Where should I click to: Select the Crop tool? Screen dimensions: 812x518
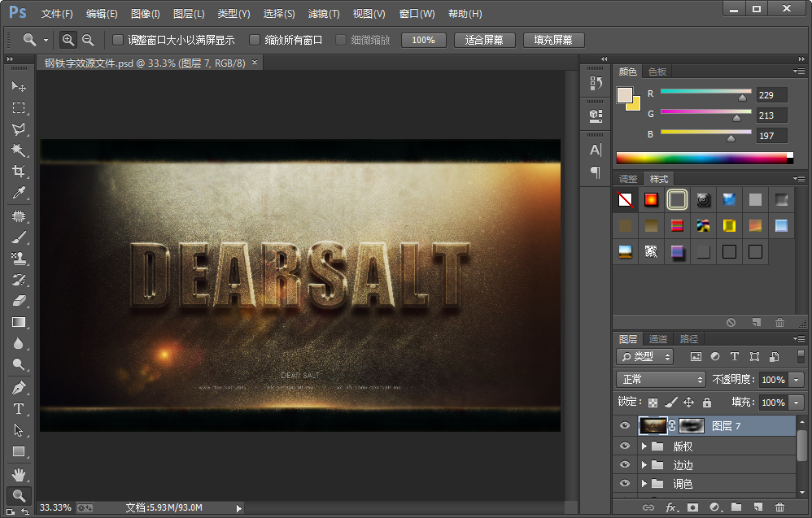tap(18, 172)
